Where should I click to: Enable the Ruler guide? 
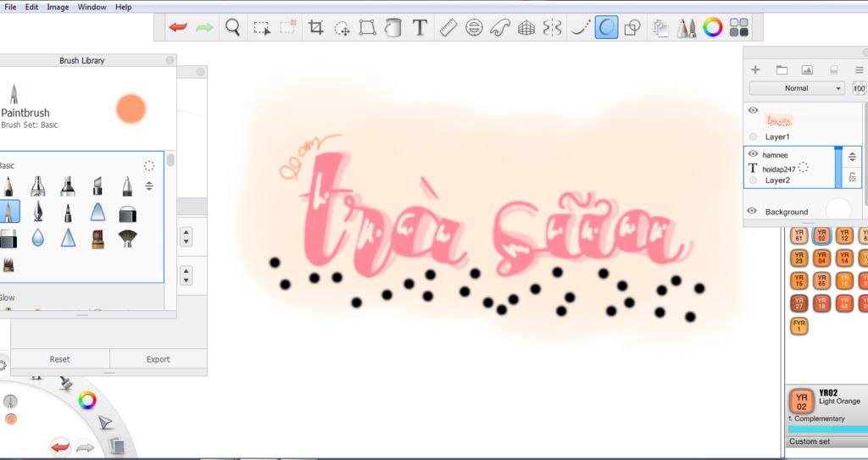(x=448, y=27)
